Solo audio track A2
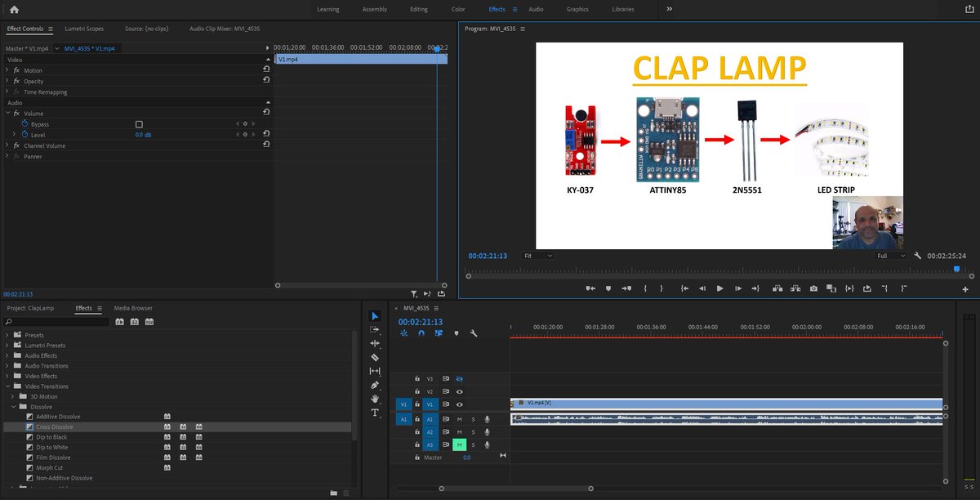 pyautogui.click(x=473, y=431)
